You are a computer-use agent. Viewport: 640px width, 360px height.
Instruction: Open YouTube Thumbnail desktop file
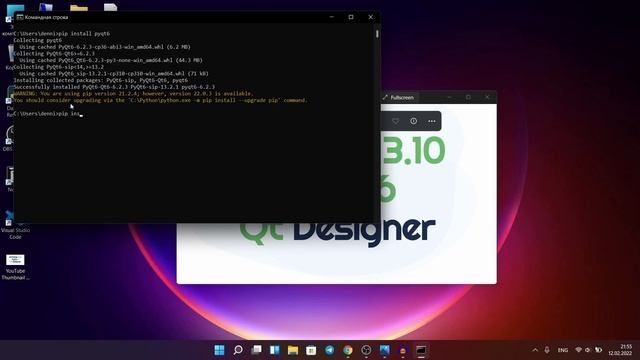tap(15, 267)
